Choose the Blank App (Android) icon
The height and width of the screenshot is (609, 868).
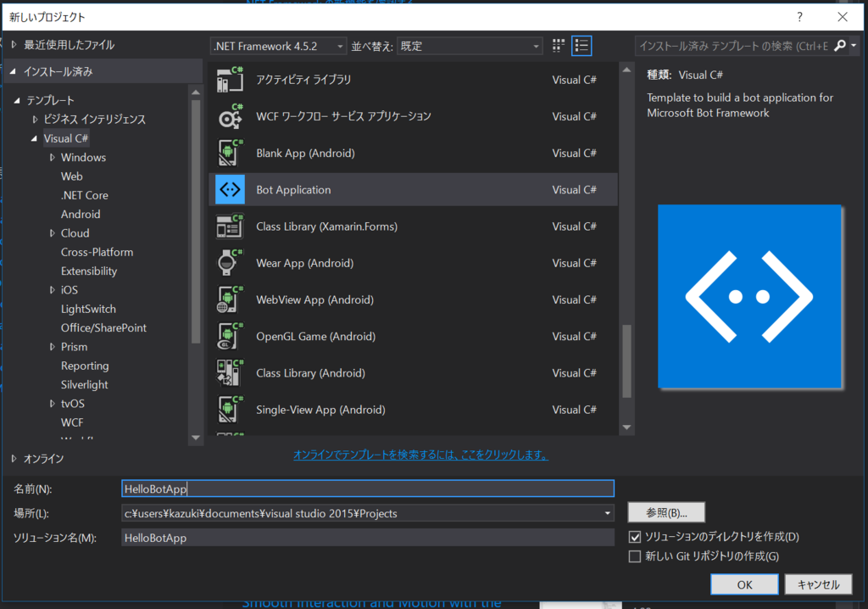pyautogui.click(x=230, y=153)
